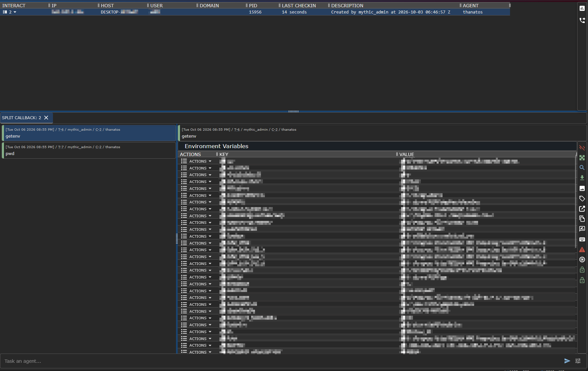The width and height of the screenshot is (588, 371).
Task: Select the pwd task entry
Action: click(x=89, y=150)
